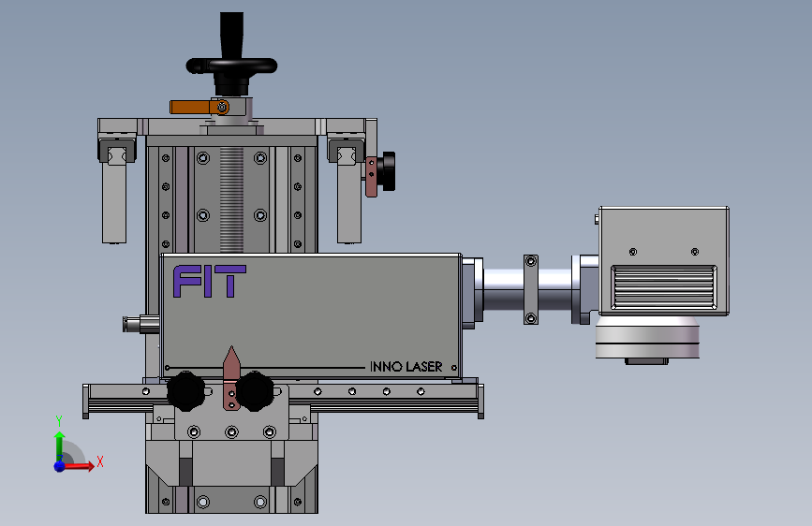Select the left black knob beside the red pointer
This screenshot has height=526, width=812.
[x=186, y=391]
